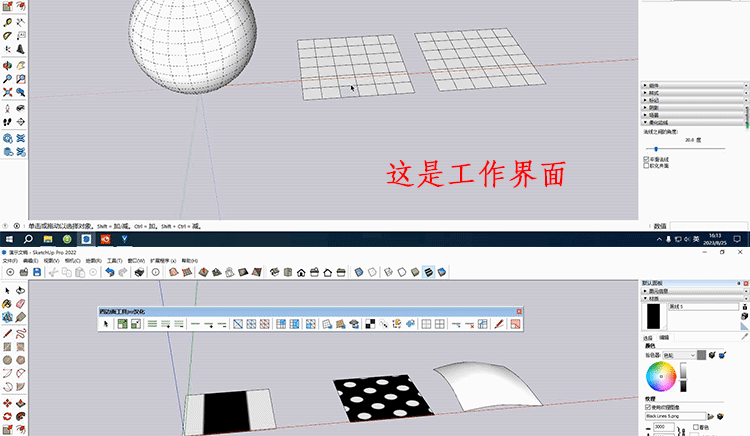Select the Line pencil tool

pyautogui.click(x=7, y=333)
